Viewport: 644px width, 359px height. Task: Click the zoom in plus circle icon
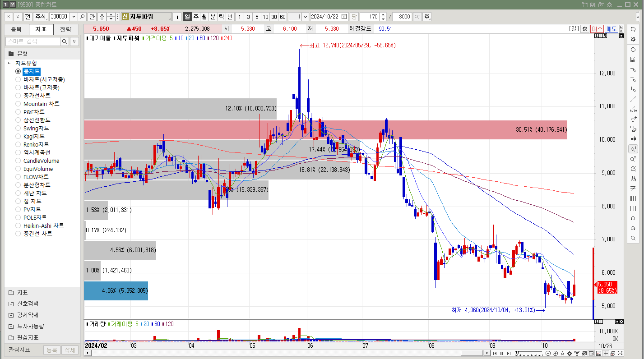555,353
